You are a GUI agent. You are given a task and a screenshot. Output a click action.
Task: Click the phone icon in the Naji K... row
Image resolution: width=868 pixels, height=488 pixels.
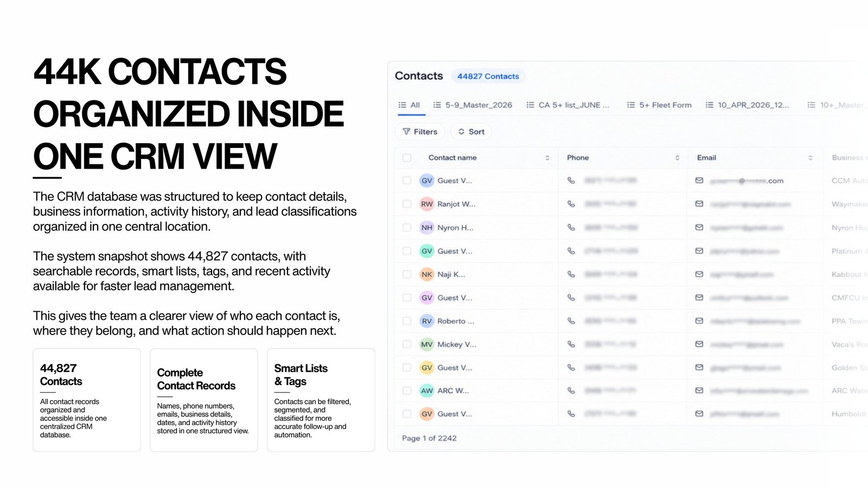coord(571,274)
